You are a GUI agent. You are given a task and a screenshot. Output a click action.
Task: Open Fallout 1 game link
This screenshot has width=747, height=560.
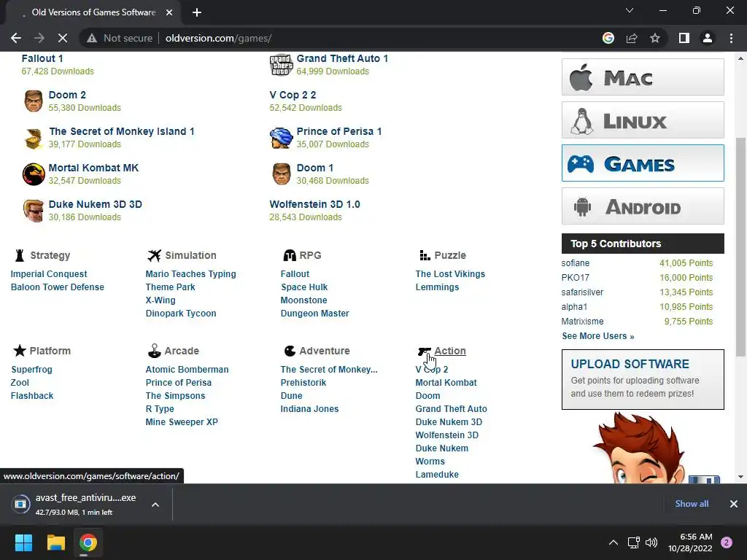(42, 58)
